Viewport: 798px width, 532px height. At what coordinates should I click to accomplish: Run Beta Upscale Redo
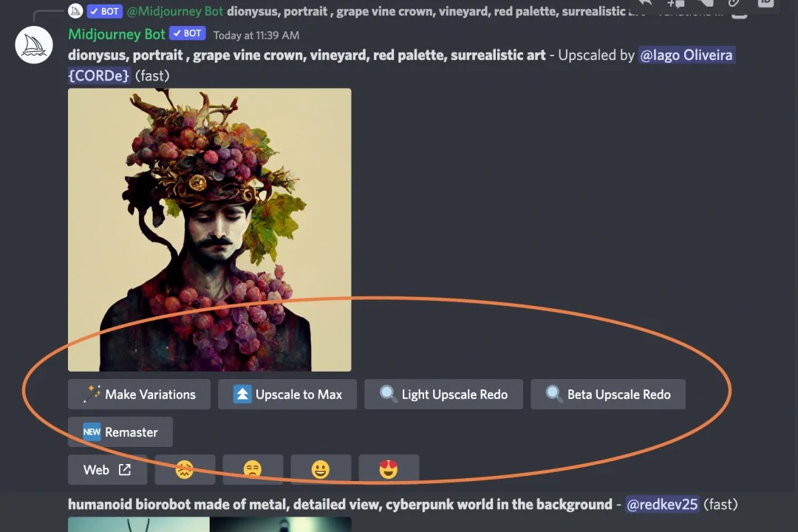(x=607, y=394)
